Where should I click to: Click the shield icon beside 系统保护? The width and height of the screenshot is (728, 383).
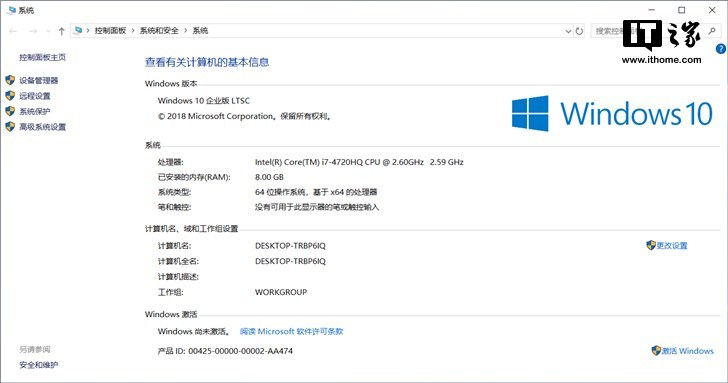(x=10, y=111)
